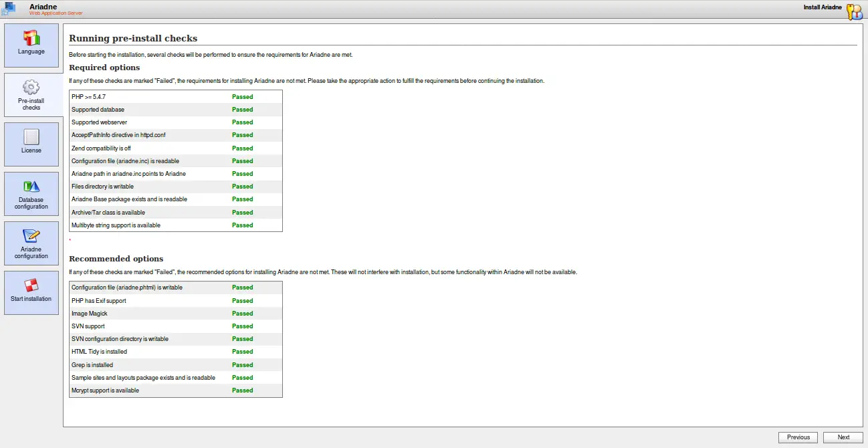Select the Supported database row label

tap(98, 110)
